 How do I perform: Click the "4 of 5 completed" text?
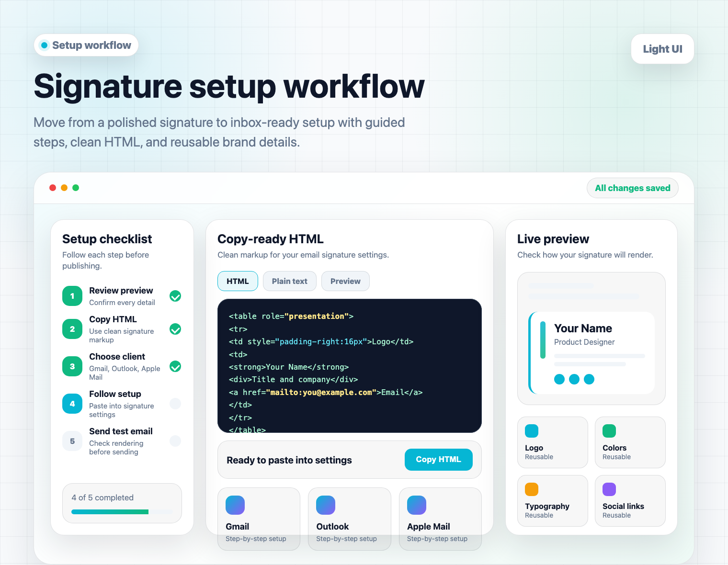[x=102, y=497]
